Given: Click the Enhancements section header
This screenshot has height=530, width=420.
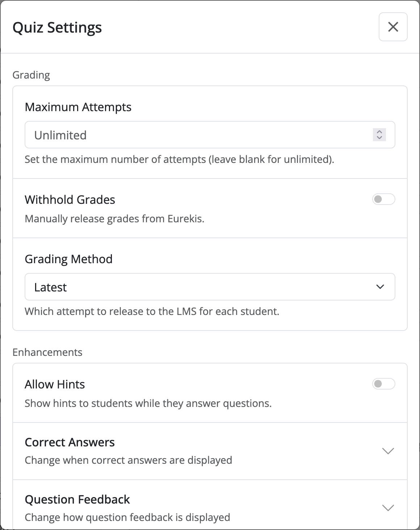Looking at the screenshot, I should pyautogui.click(x=47, y=352).
